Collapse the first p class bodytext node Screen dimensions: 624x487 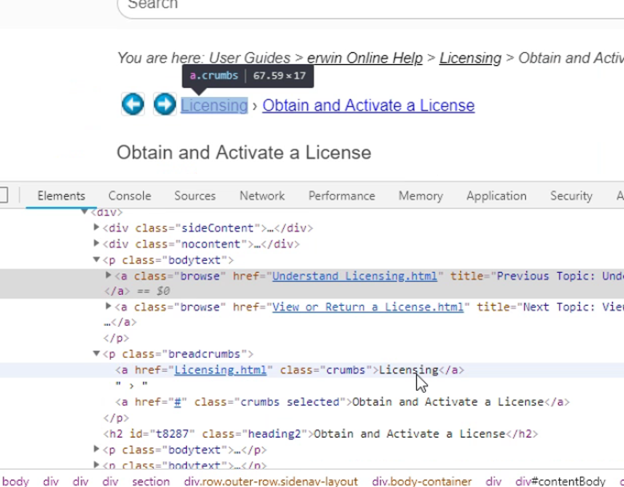point(96,259)
